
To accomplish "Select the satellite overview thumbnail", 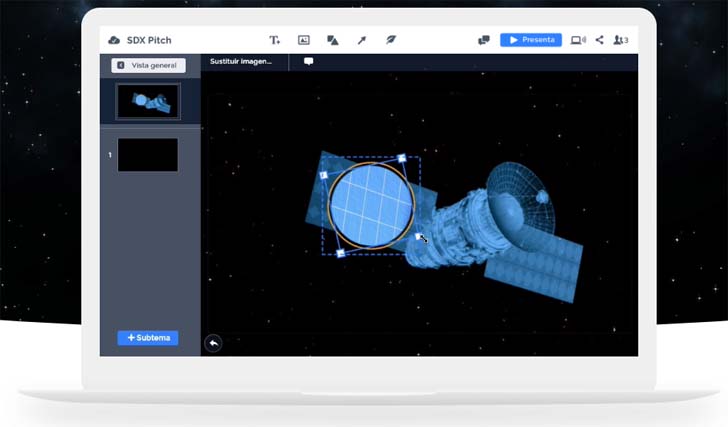I will click(148, 102).
